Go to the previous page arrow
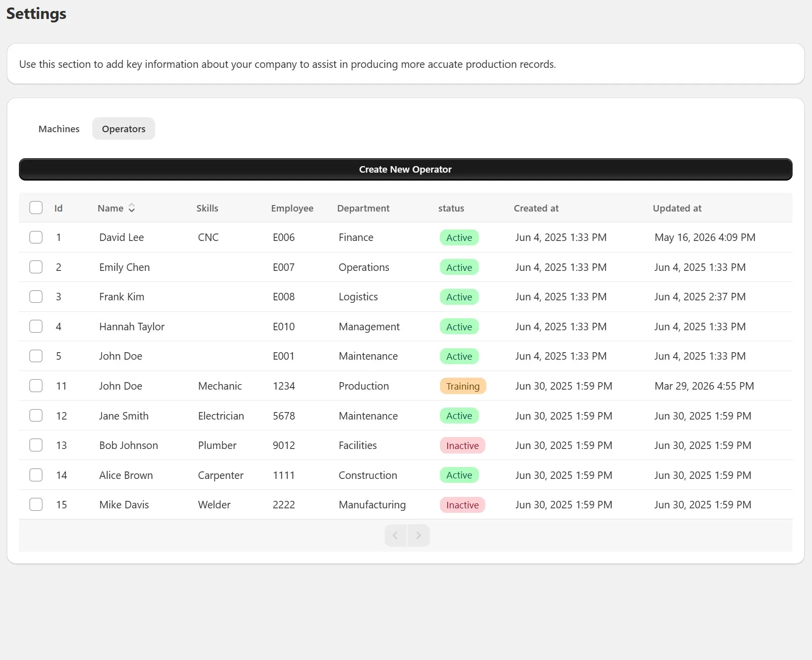The width and height of the screenshot is (812, 660). pos(396,535)
